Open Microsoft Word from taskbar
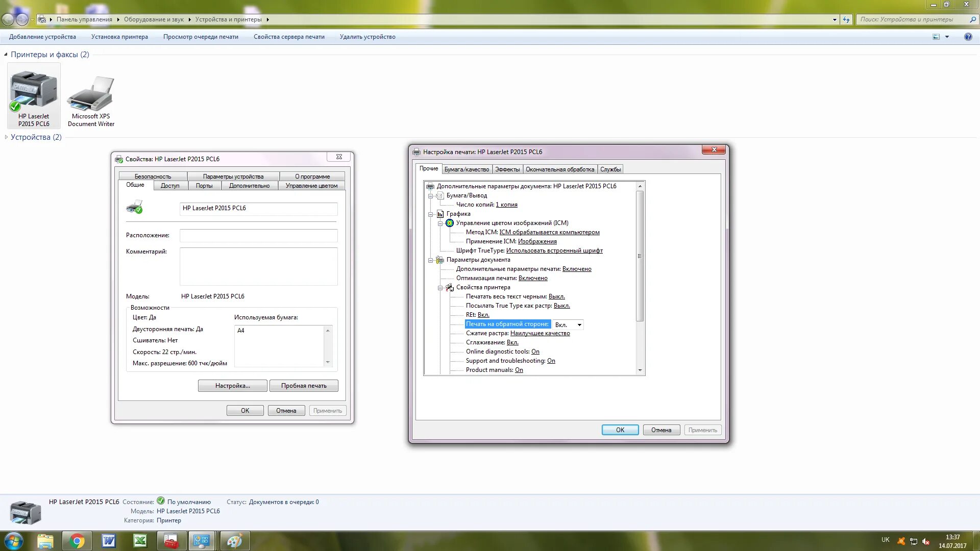The height and width of the screenshot is (551, 980). [109, 541]
